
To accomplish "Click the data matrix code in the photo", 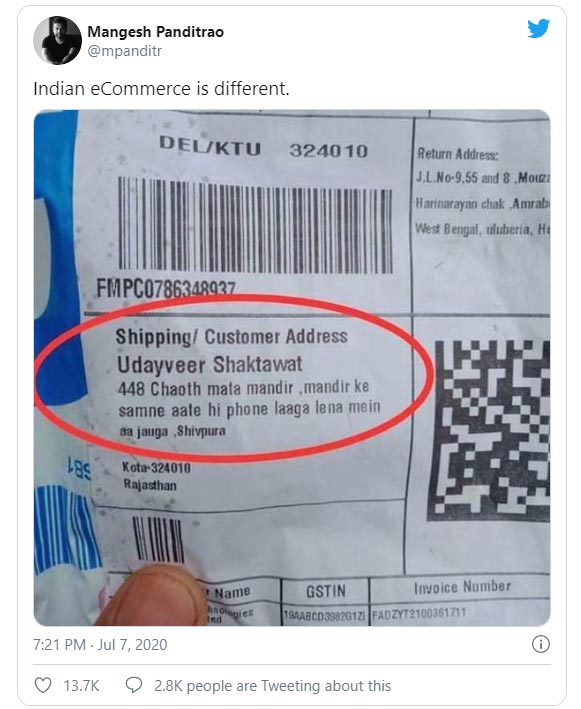I will tap(492, 430).
